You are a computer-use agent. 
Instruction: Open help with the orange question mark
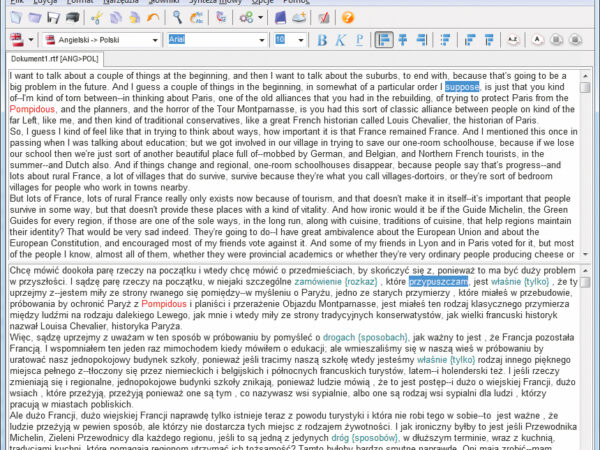pos(347,17)
